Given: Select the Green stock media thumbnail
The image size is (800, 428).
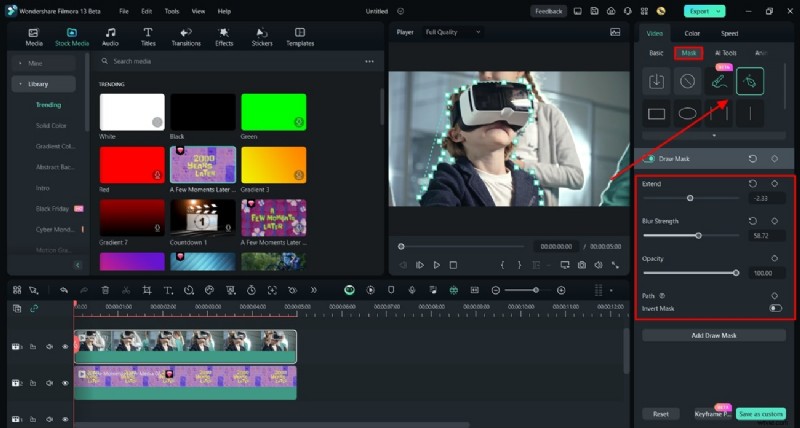Looking at the screenshot, I should coord(273,112).
